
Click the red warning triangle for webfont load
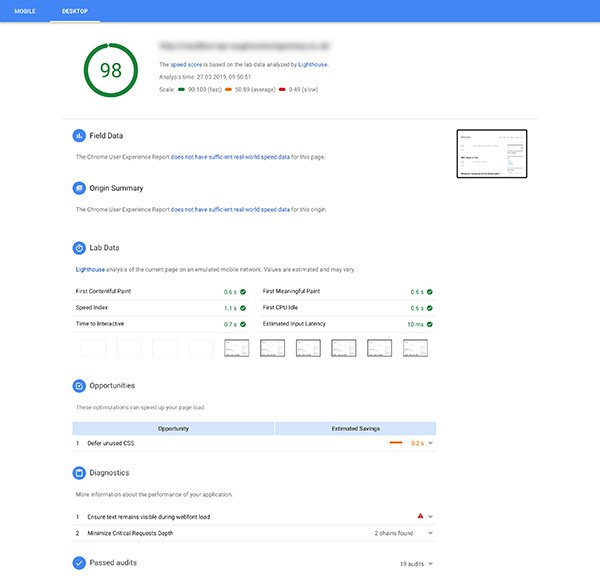click(x=420, y=516)
